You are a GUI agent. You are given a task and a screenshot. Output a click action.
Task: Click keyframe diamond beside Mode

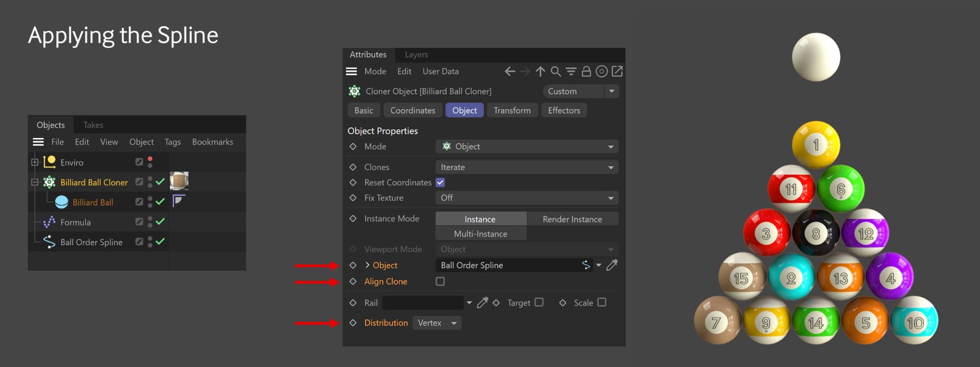353,146
